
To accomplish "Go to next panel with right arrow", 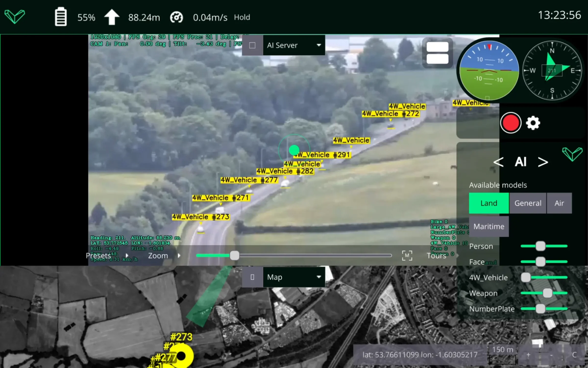I will pos(543,162).
